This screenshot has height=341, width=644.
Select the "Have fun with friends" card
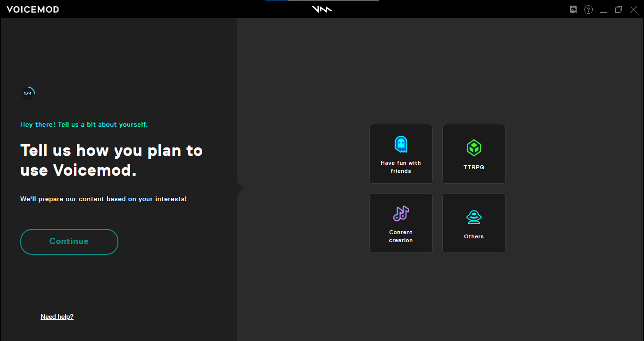pyautogui.click(x=401, y=154)
